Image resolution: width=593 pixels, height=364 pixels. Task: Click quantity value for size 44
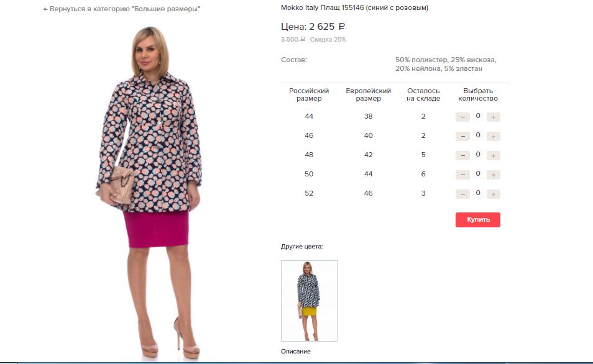[x=478, y=116]
